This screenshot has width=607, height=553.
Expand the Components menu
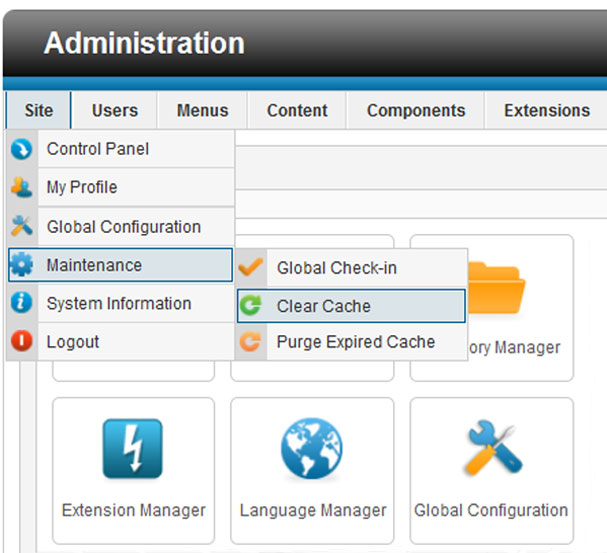(416, 110)
